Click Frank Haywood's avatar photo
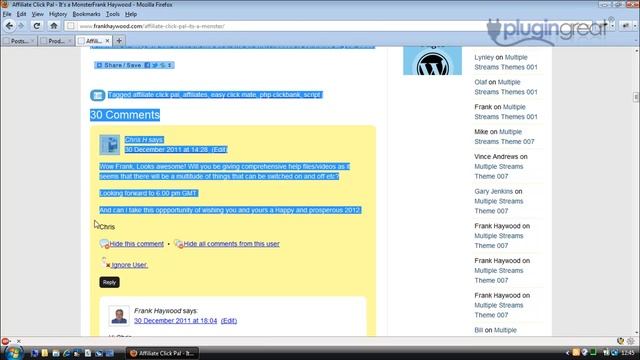 pos(119,316)
